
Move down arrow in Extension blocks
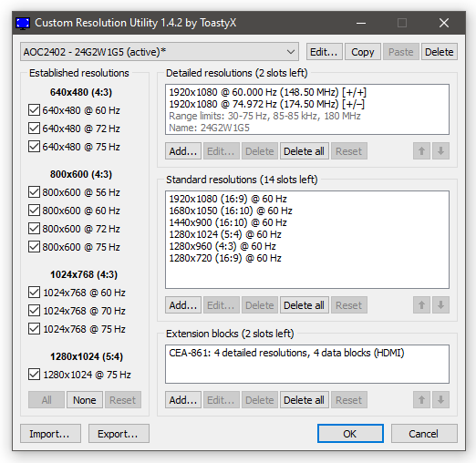point(440,400)
